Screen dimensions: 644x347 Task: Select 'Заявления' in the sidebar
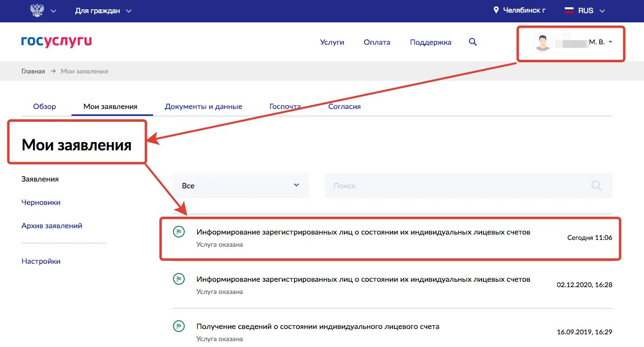40,179
